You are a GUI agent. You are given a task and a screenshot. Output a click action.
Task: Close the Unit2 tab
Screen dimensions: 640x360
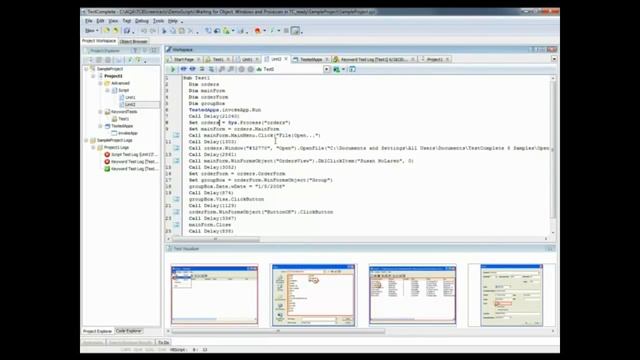[286, 59]
